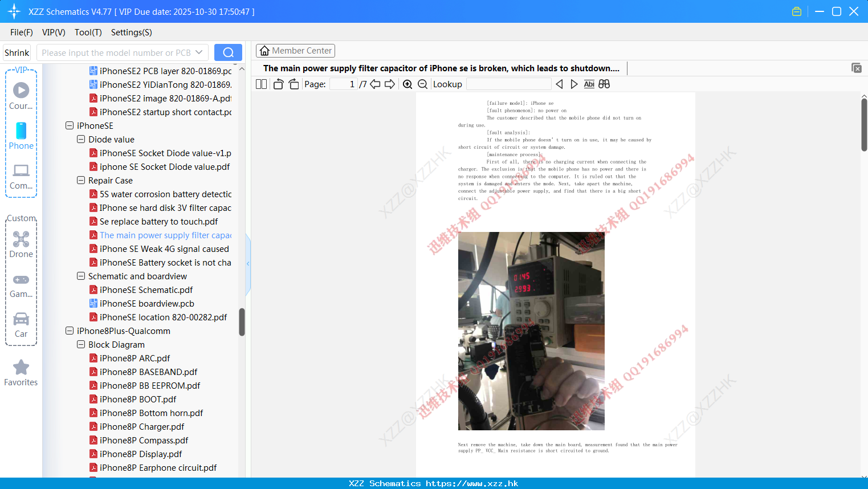Open iPhoneSE Battery socket case
This screenshot has height=489, width=868.
pos(161,262)
